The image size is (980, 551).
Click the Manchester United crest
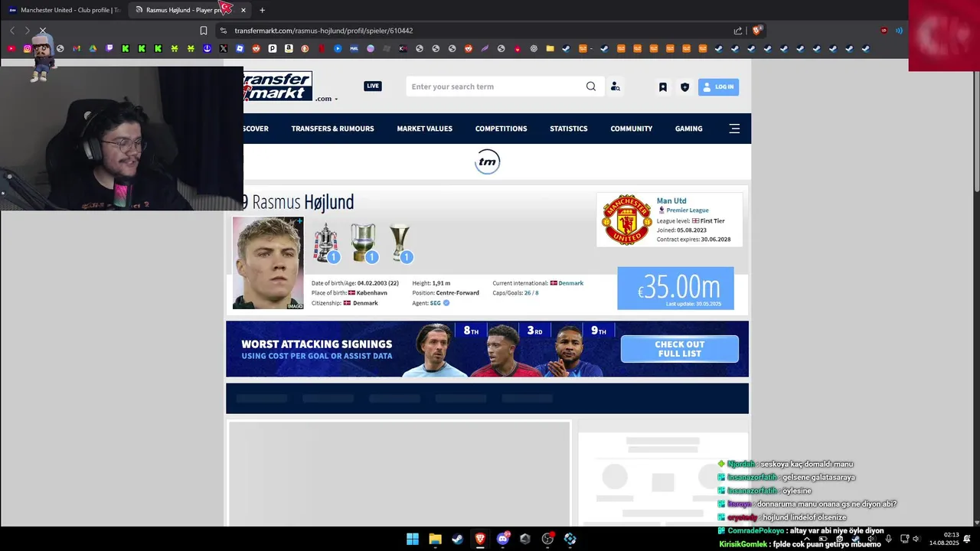point(627,220)
